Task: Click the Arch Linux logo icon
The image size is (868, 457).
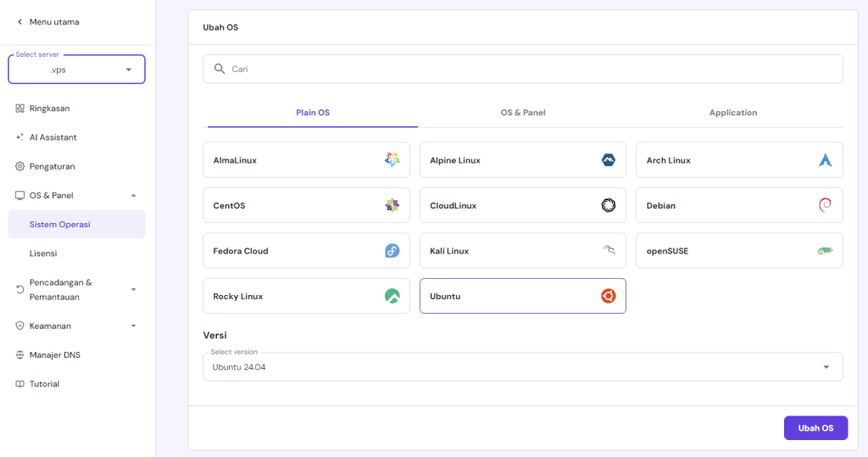Action: pyautogui.click(x=825, y=159)
